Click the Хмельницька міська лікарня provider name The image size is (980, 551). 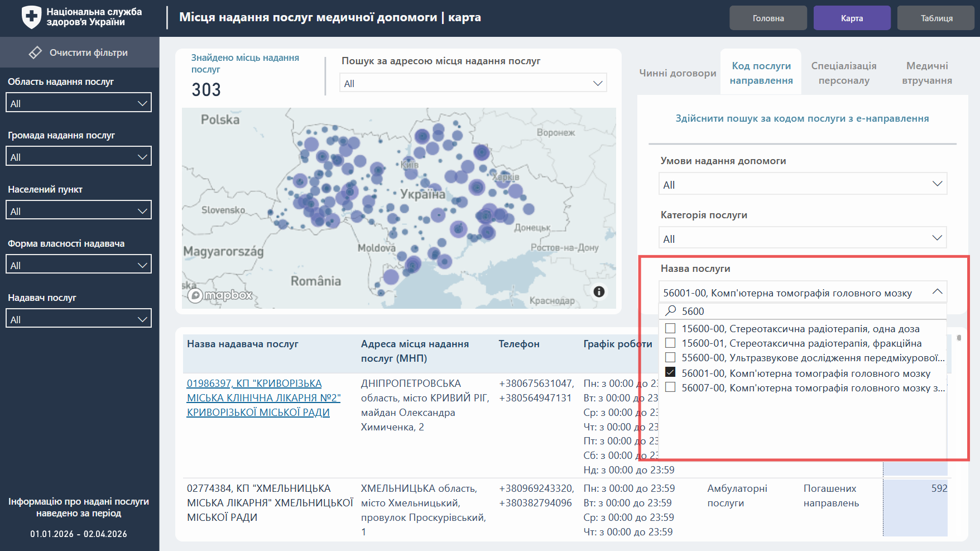click(270, 503)
